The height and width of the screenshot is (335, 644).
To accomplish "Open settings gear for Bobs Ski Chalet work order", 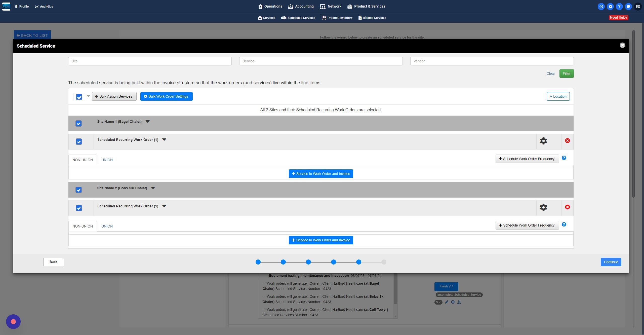I will click(543, 207).
